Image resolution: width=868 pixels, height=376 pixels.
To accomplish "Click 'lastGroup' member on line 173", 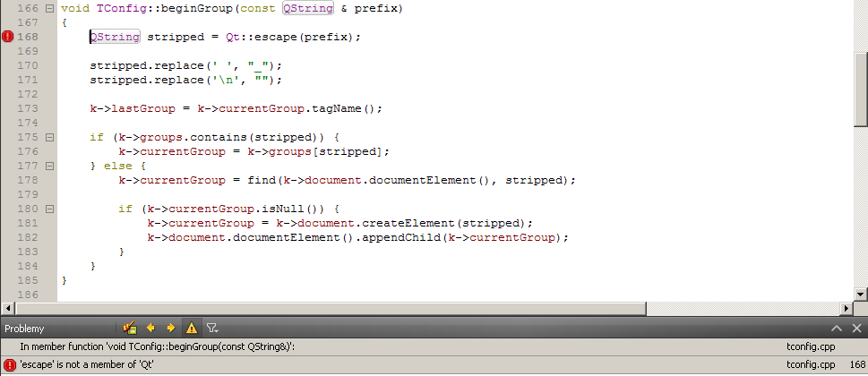I will click(143, 108).
